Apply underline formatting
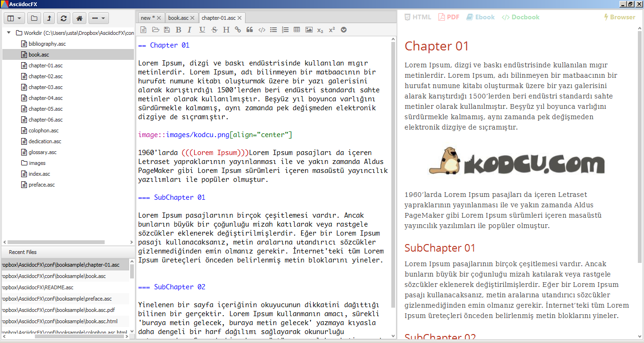Viewport: 644px width, 343px height. point(202,30)
